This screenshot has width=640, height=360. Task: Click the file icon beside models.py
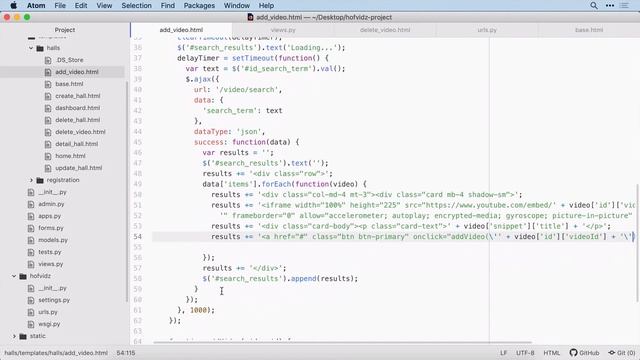31,240
